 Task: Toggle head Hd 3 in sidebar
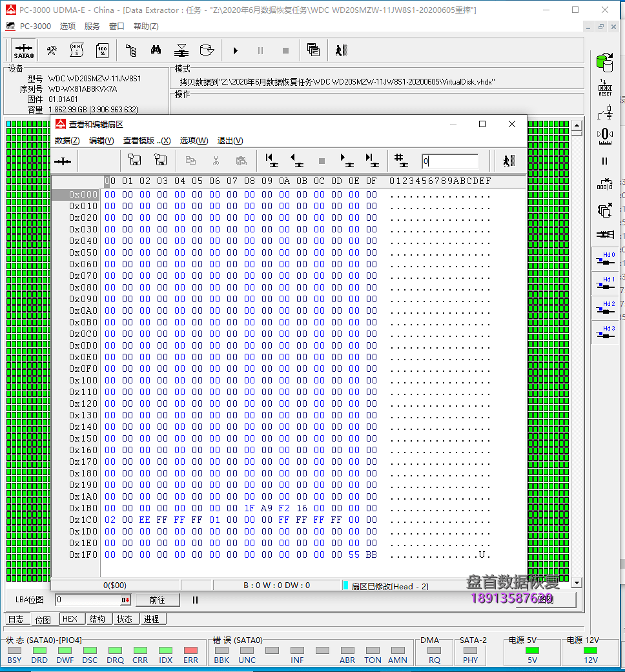[605, 332]
